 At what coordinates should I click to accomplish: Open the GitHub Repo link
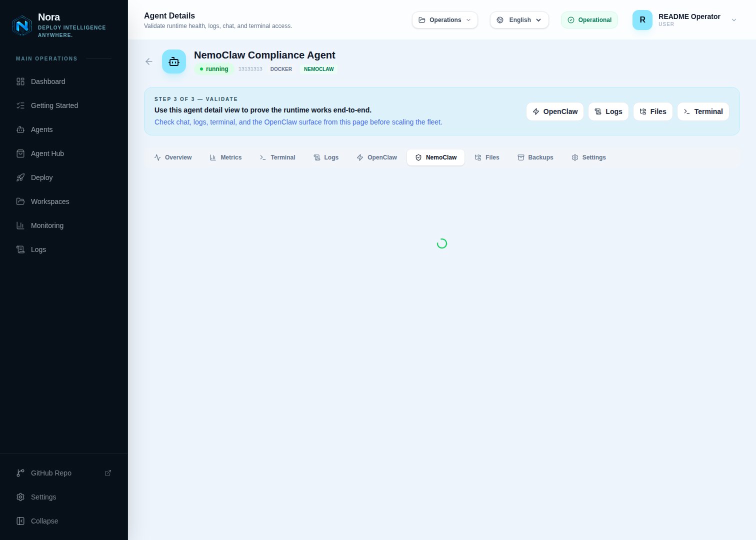click(x=64, y=473)
